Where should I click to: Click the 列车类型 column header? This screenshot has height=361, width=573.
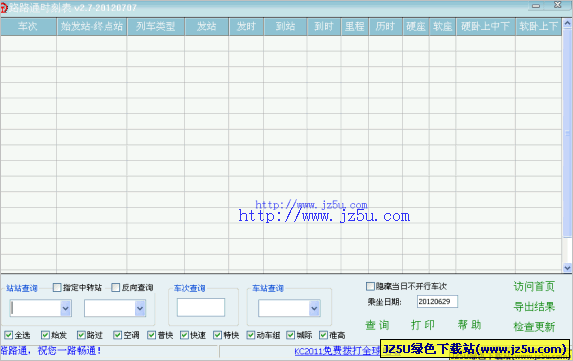tap(156, 26)
